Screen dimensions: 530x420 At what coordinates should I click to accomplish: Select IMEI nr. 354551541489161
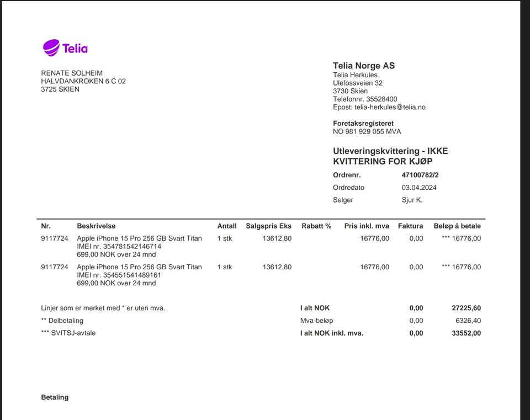click(119, 275)
